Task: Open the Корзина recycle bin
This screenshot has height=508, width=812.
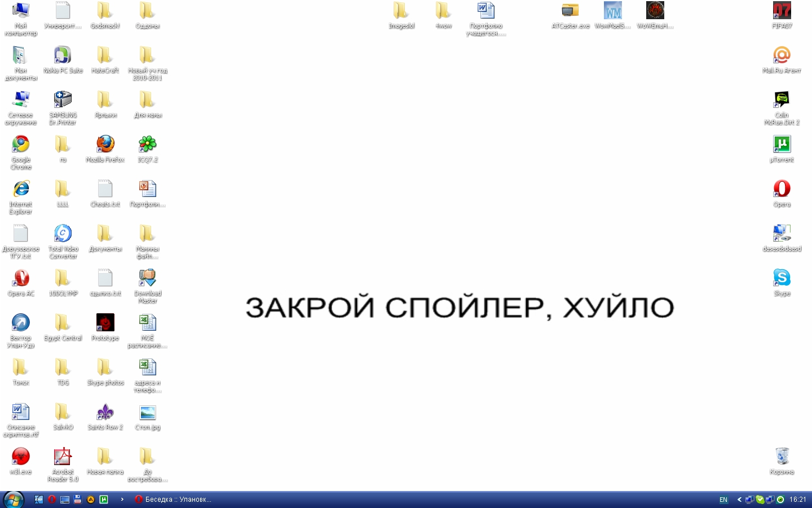Action: tap(782, 456)
